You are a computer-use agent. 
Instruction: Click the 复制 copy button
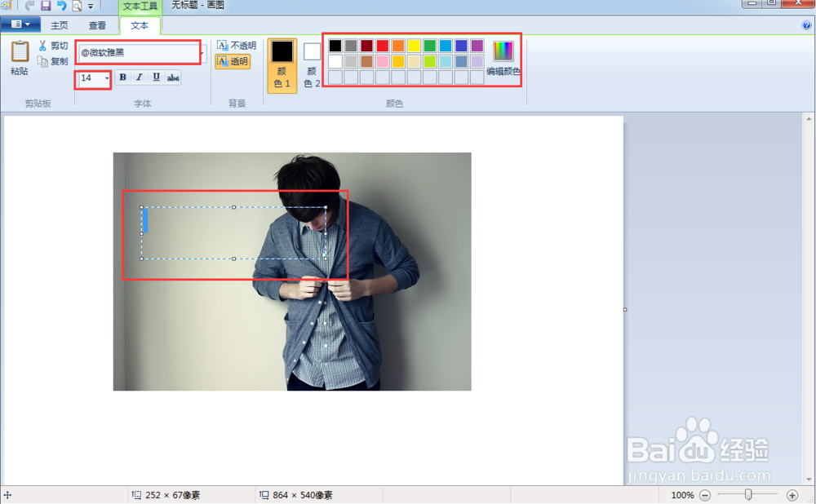point(53,61)
